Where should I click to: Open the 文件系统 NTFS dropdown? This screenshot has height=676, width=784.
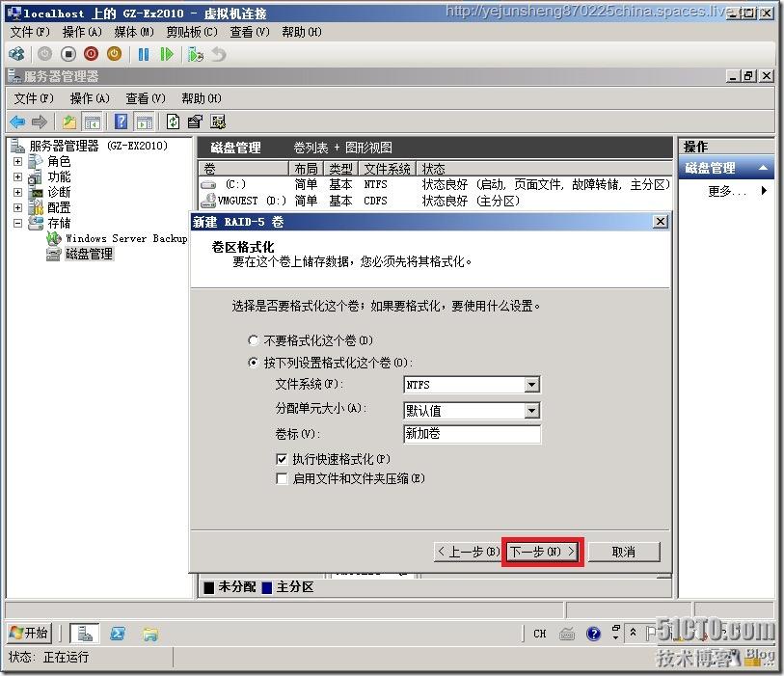coord(532,385)
